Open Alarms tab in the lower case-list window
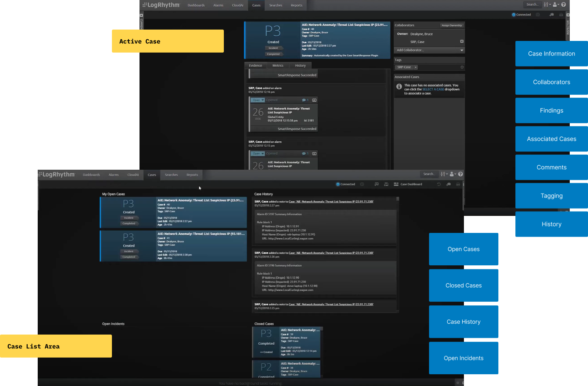 tap(114, 175)
